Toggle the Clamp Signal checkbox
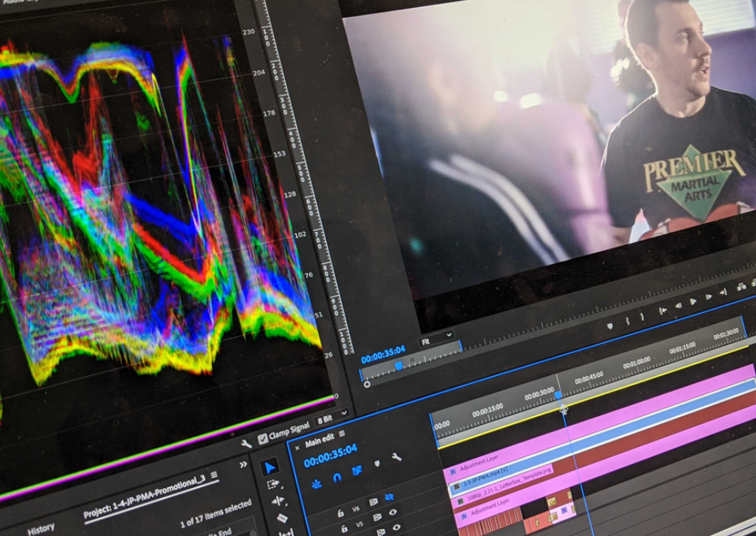This screenshot has width=756, height=536. click(263, 438)
